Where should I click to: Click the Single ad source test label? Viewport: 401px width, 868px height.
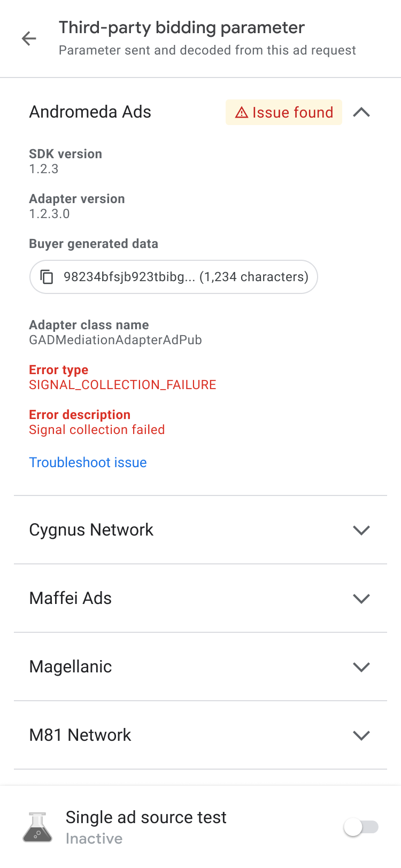click(x=146, y=817)
